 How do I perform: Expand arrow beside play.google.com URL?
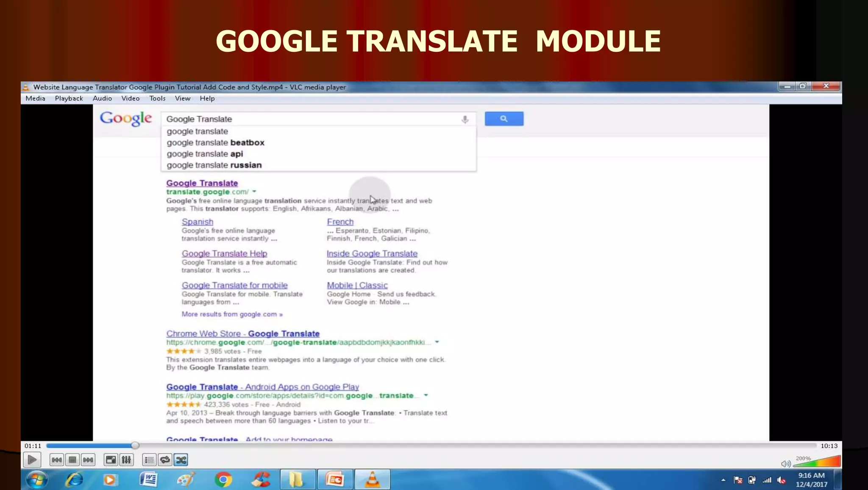(426, 395)
